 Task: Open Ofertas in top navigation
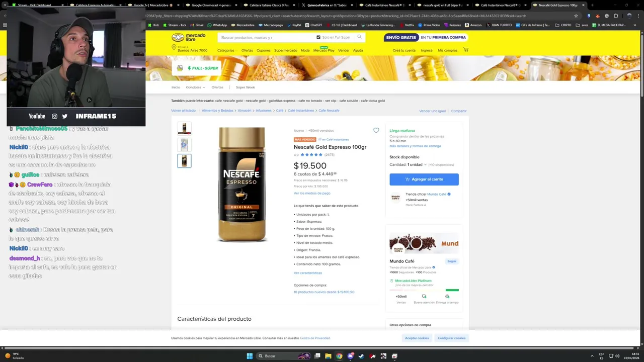coord(247,50)
